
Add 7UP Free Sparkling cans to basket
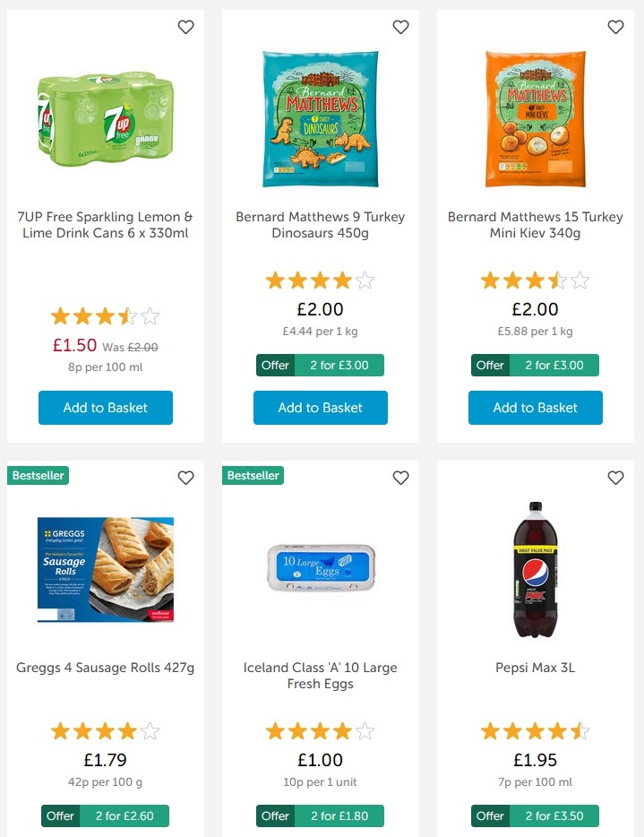click(105, 408)
